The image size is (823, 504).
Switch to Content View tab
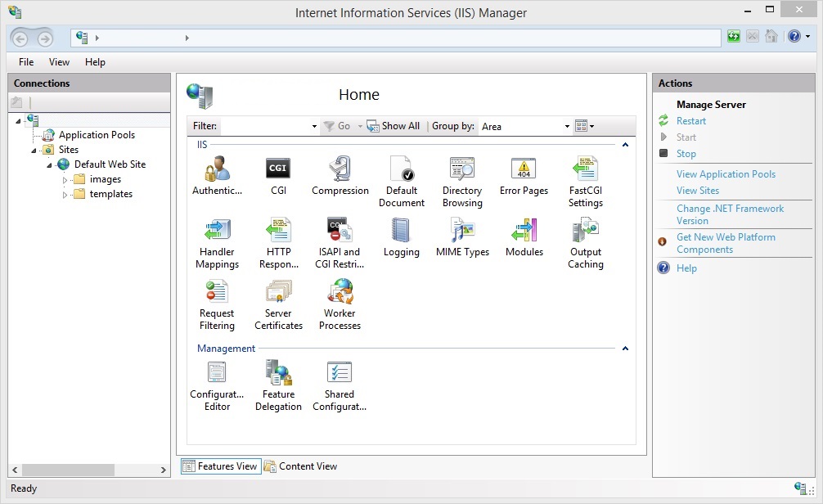pyautogui.click(x=301, y=466)
